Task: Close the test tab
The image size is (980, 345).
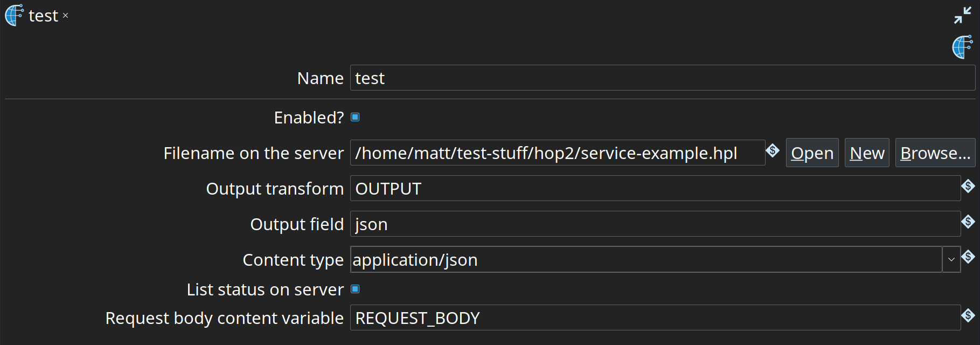Action: [65, 16]
